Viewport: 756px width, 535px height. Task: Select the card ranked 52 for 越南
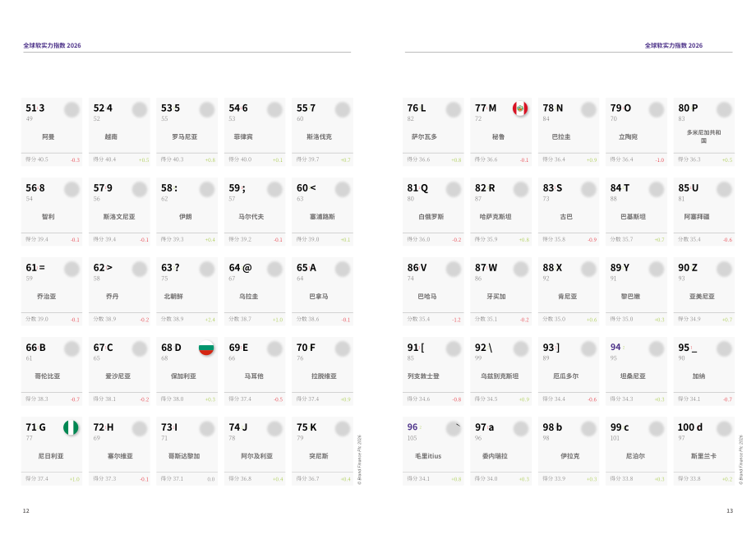pyautogui.click(x=119, y=131)
